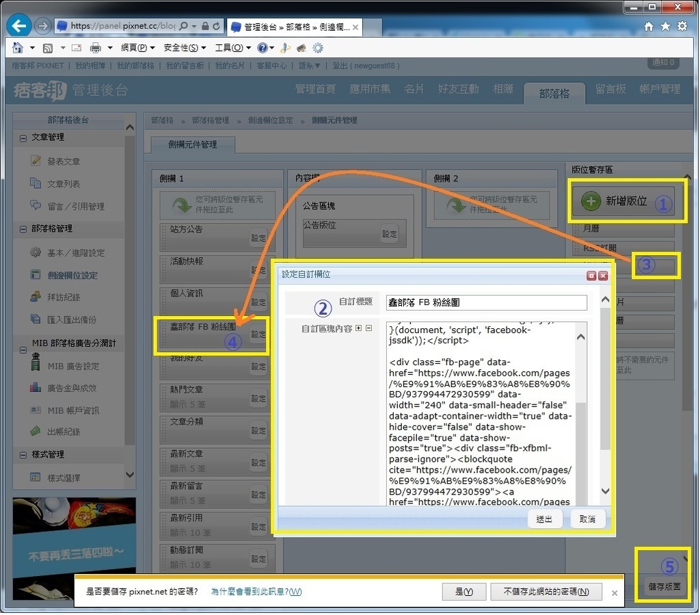Open the 語系 language dropdown
This screenshot has width=700, height=615.
310,66
